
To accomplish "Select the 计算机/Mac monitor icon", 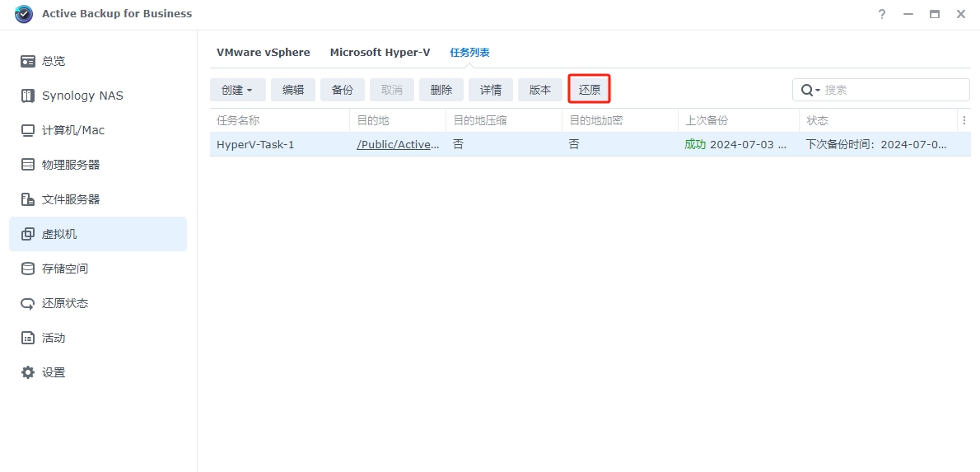I will point(28,130).
